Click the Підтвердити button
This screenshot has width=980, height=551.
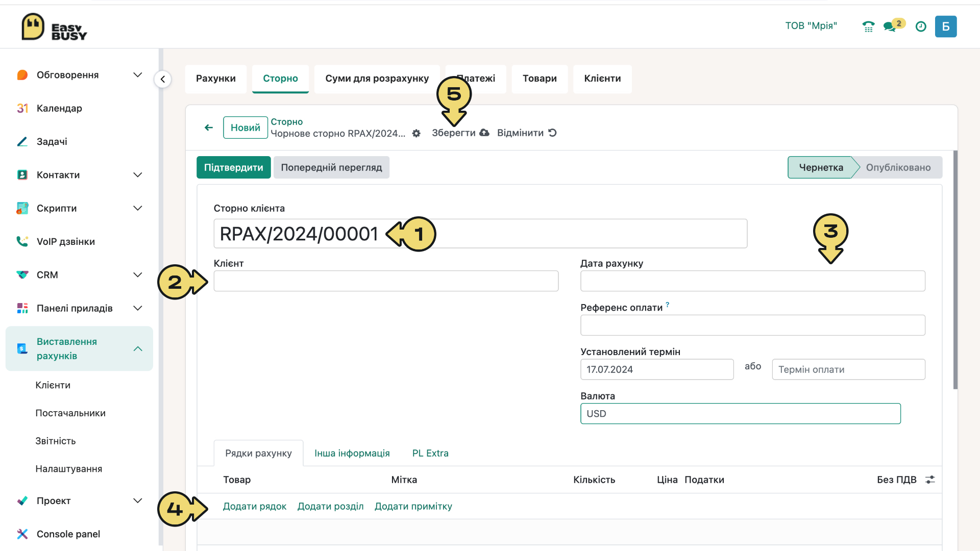(x=234, y=167)
